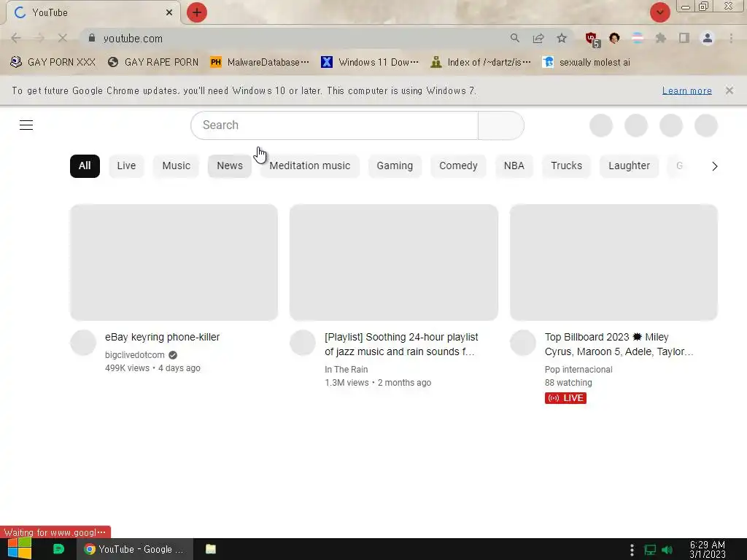Open the In The Rain channel link

point(347,370)
